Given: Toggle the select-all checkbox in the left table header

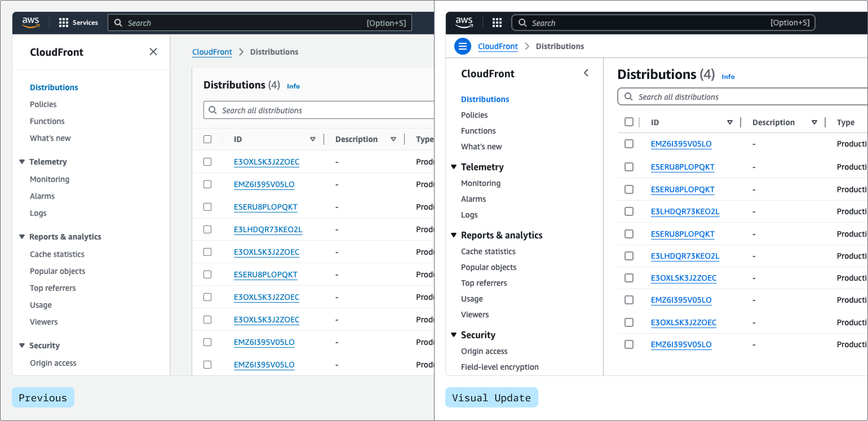Looking at the screenshot, I should tap(207, 139).
